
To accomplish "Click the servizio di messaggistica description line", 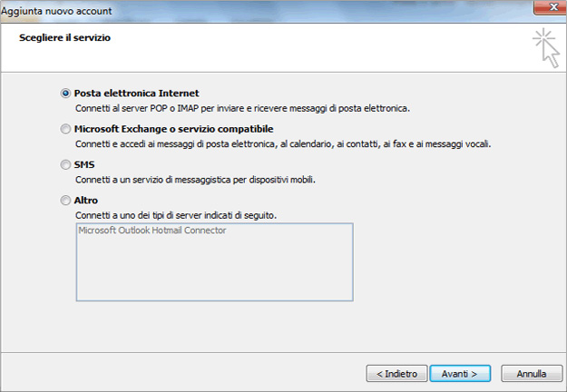I will 195,180.
